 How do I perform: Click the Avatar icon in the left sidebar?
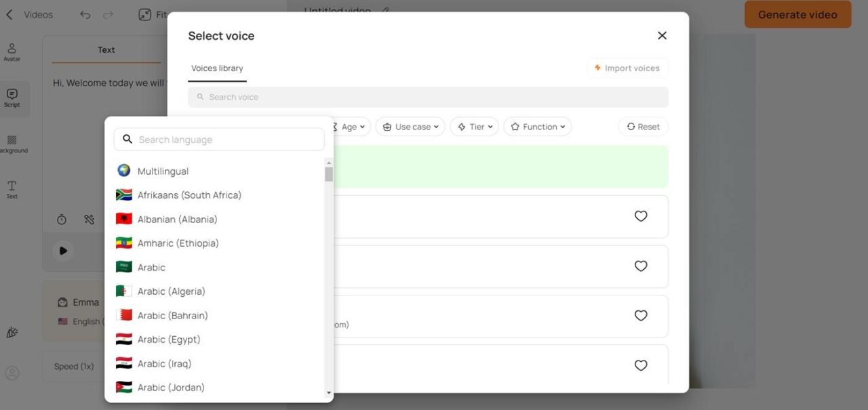(x=12, y=52)
